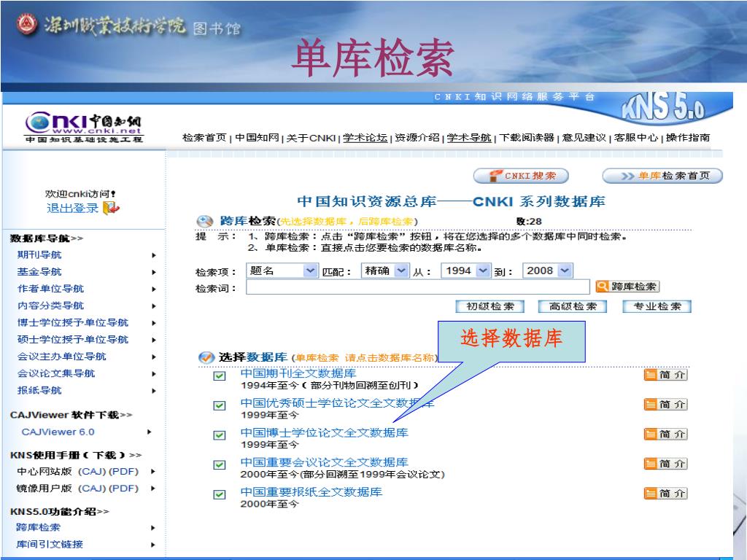This screenshot has width=747, height=560.
Task: Open the start year 1994 dropdown
Action: [x=465, y=271]
